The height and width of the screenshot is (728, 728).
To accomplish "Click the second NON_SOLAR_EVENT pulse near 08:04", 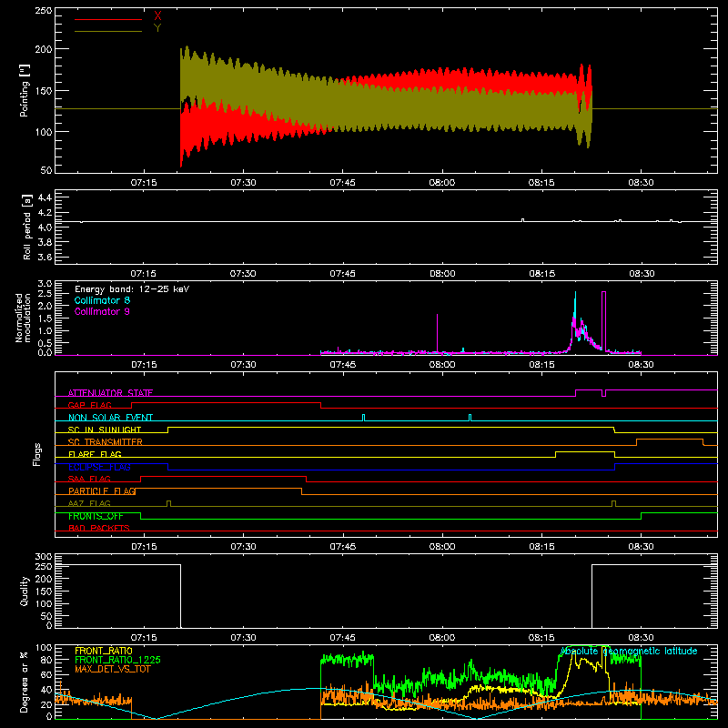I will click(x=470, y=418).
